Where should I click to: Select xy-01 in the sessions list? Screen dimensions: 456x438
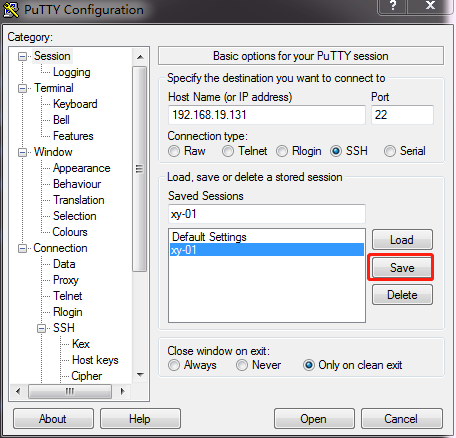coord(267,250)
